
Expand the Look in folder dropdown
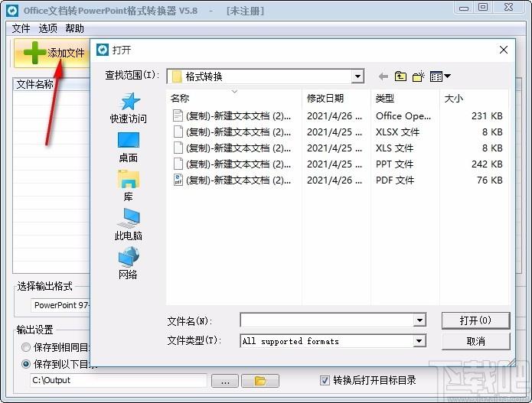click(357, 76)
